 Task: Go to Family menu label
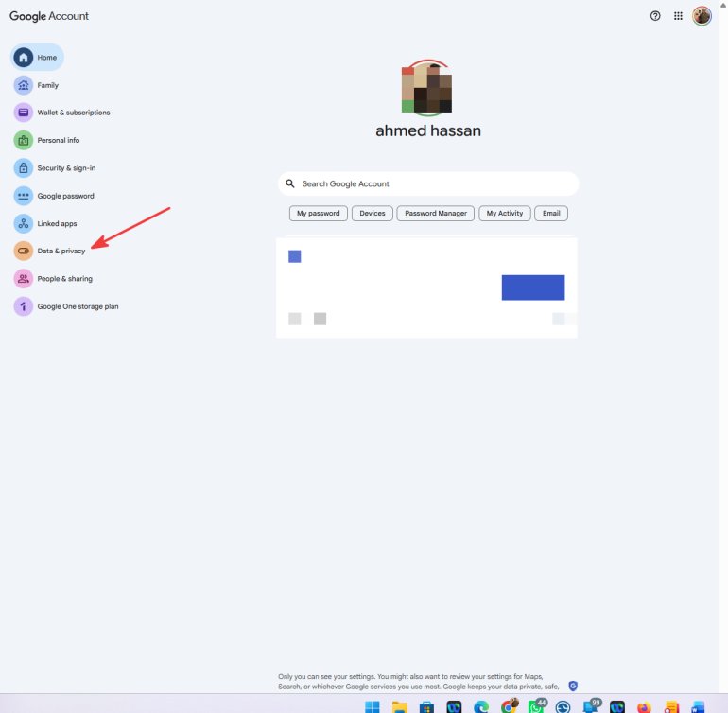pos(48,85)
